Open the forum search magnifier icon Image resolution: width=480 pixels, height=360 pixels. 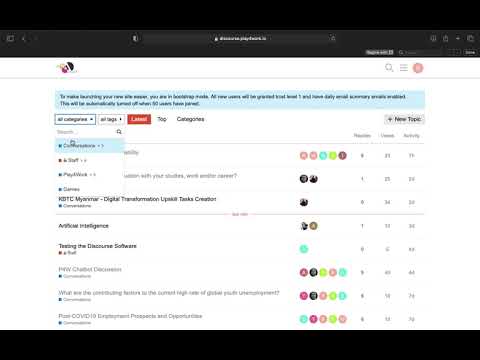[389, 68]
